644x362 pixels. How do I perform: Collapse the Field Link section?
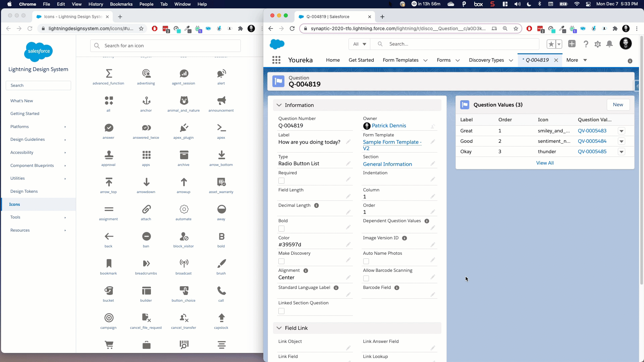pos(279,328)
